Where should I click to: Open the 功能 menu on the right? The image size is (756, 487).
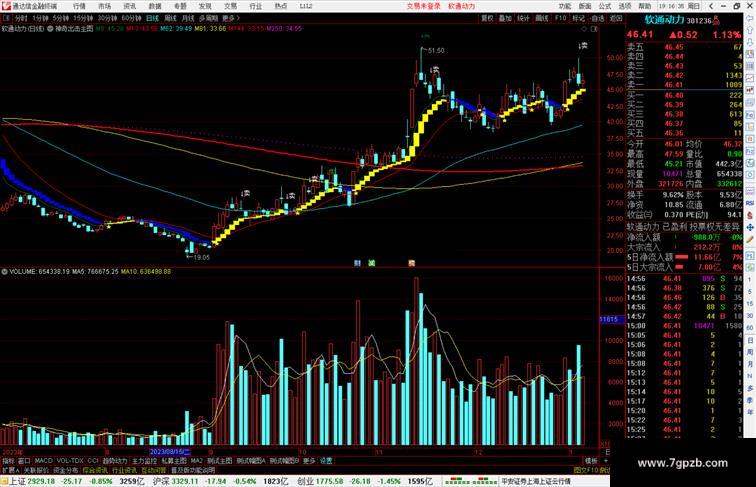coord(565,6)
